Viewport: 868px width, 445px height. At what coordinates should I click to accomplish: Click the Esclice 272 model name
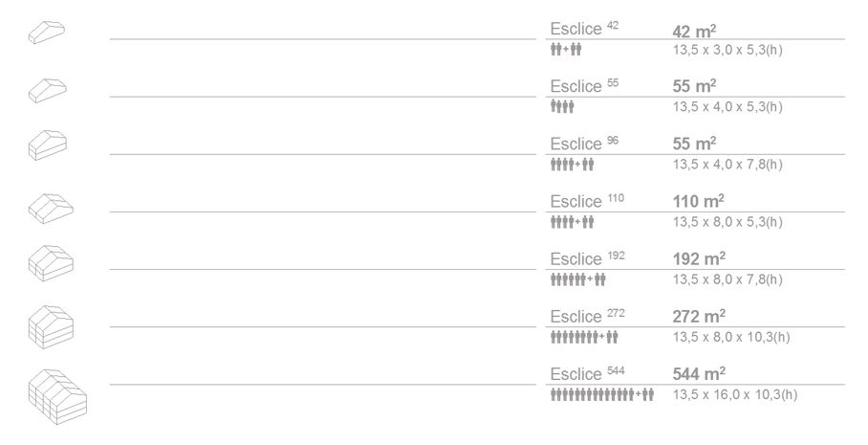[x=587, y=316]
